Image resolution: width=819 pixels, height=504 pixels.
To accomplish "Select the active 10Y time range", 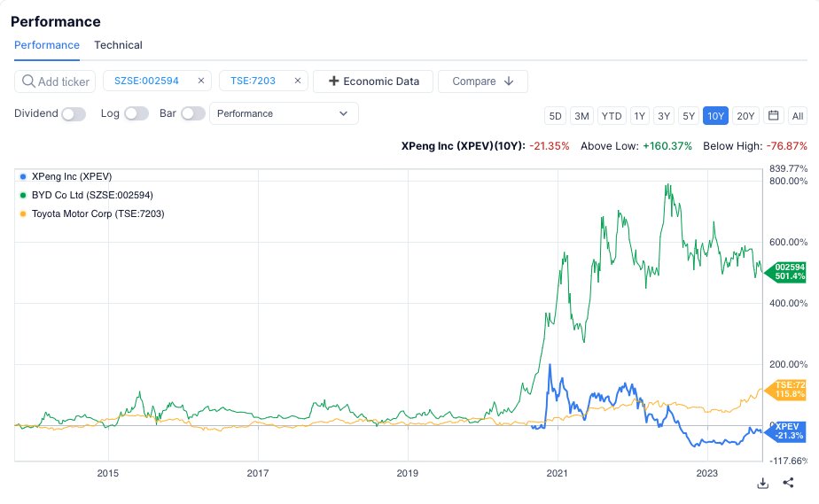I will [x=715, y=116].
